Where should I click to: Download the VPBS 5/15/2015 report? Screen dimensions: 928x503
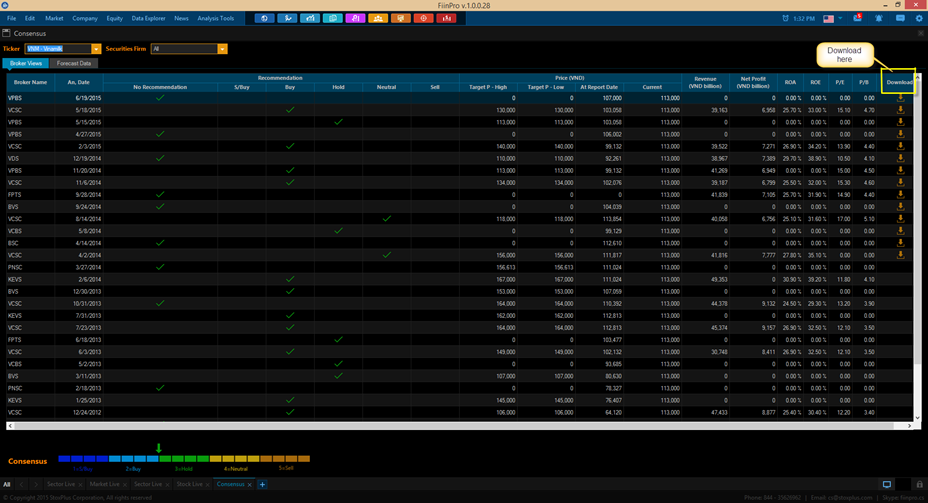point(900,122)
